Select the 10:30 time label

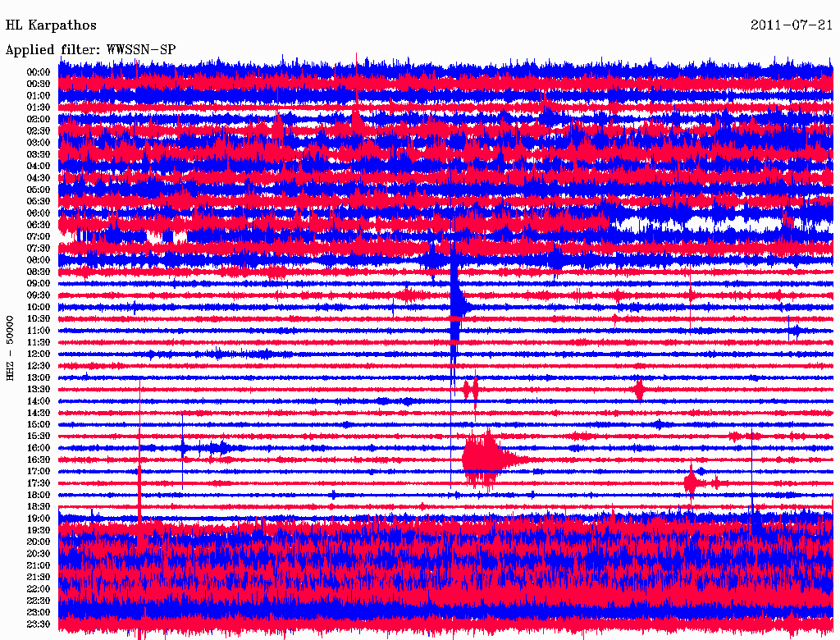[39, 319]
